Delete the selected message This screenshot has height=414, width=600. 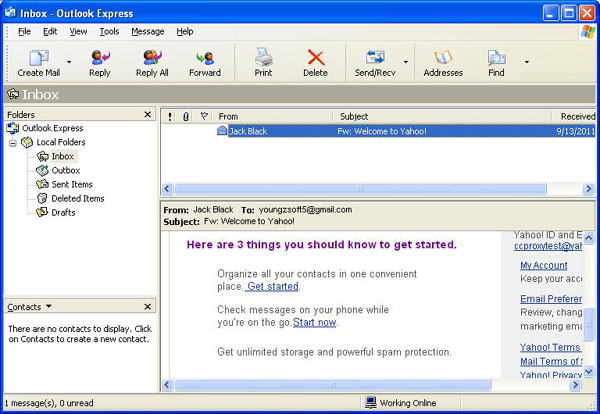pos(315,63)
